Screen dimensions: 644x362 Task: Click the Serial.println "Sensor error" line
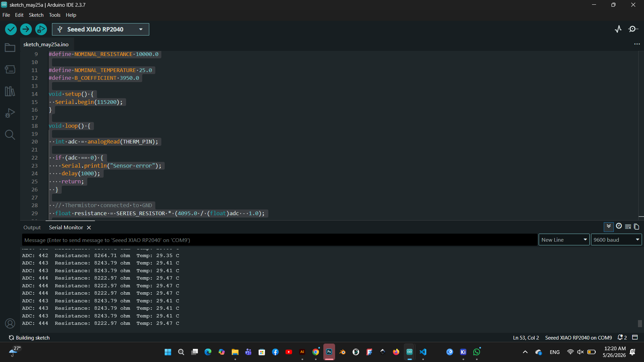click(x=111, y=166)
